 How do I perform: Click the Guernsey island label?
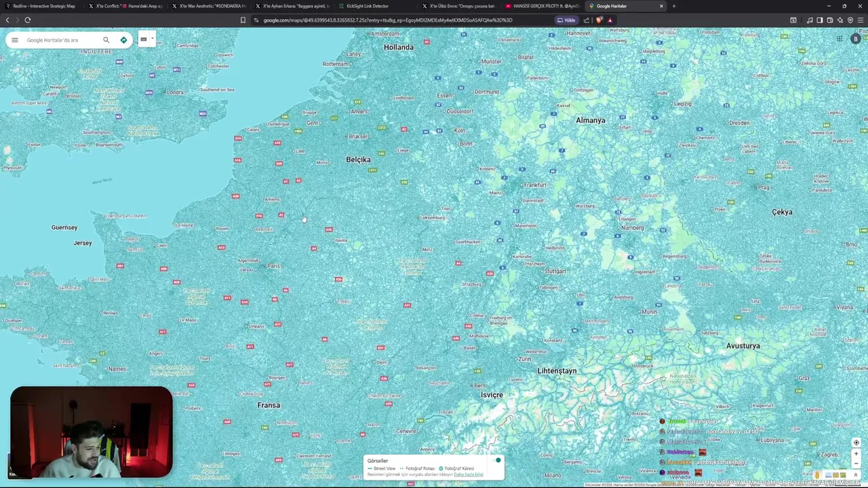(x=64, y=228)
